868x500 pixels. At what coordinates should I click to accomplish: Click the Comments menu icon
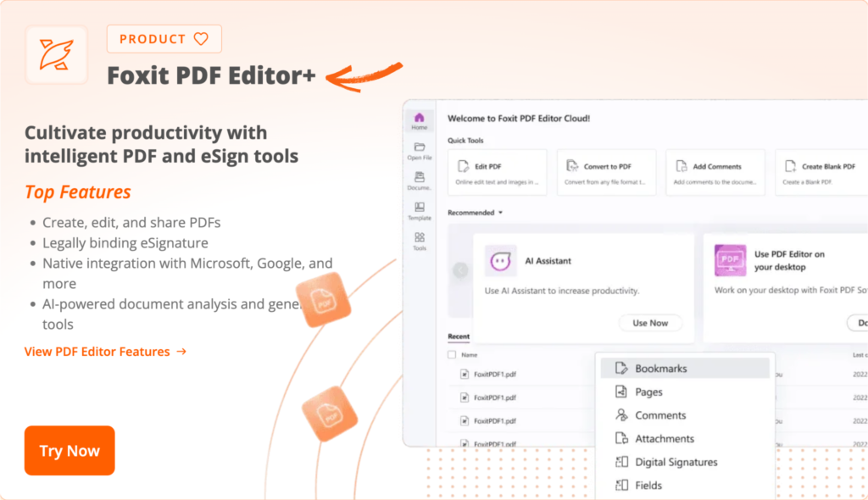pos(621,414)
